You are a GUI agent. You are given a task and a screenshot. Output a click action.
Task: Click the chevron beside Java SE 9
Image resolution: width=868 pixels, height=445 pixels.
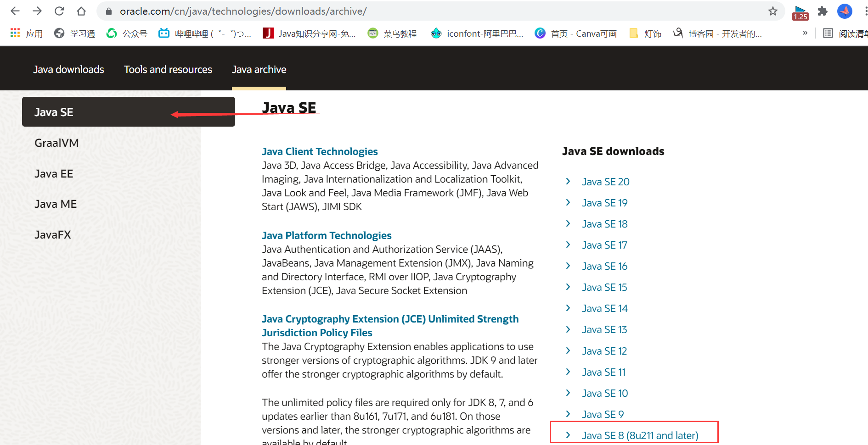(568, 414)
